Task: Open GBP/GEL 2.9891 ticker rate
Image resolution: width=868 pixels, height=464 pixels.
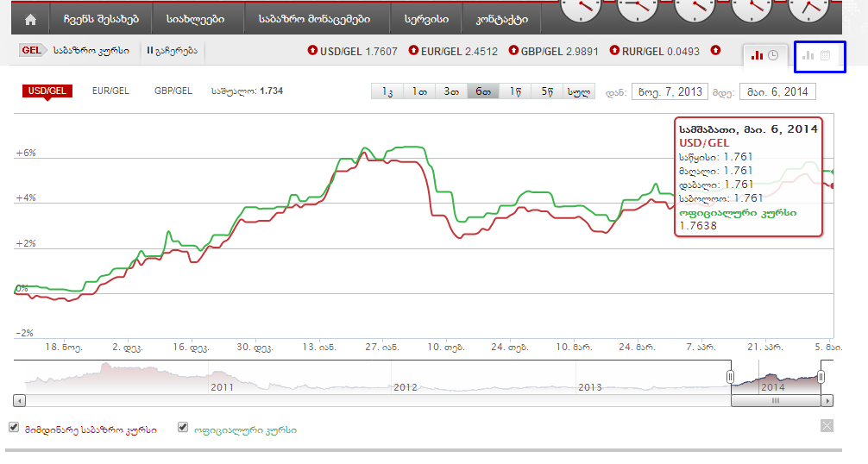Action: (x=560, y=52)
